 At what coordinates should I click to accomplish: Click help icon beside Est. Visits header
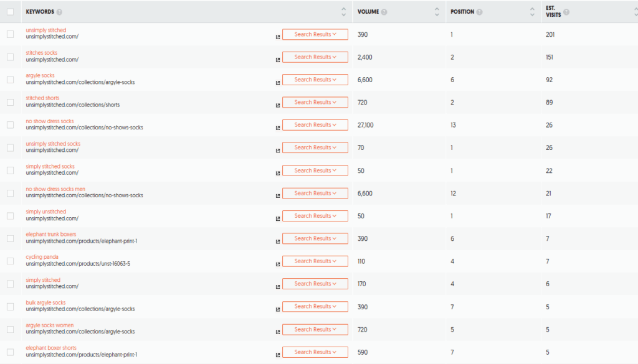[x=566, y=12]
